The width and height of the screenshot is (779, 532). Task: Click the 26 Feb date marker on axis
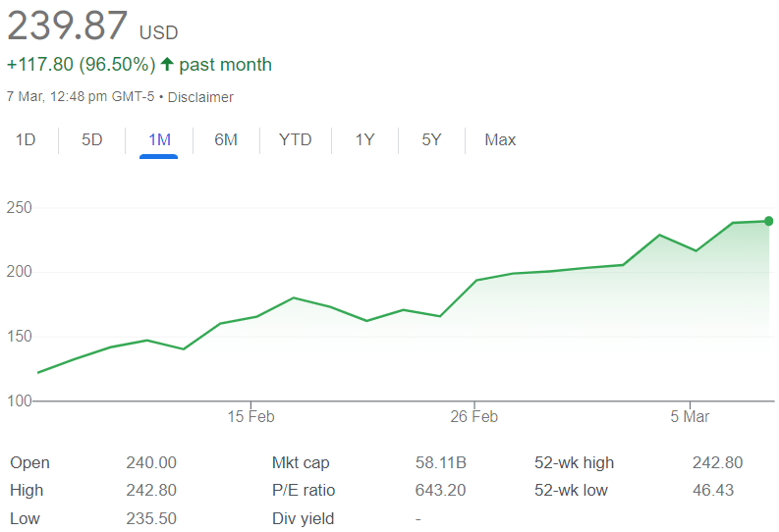point(474,417)
